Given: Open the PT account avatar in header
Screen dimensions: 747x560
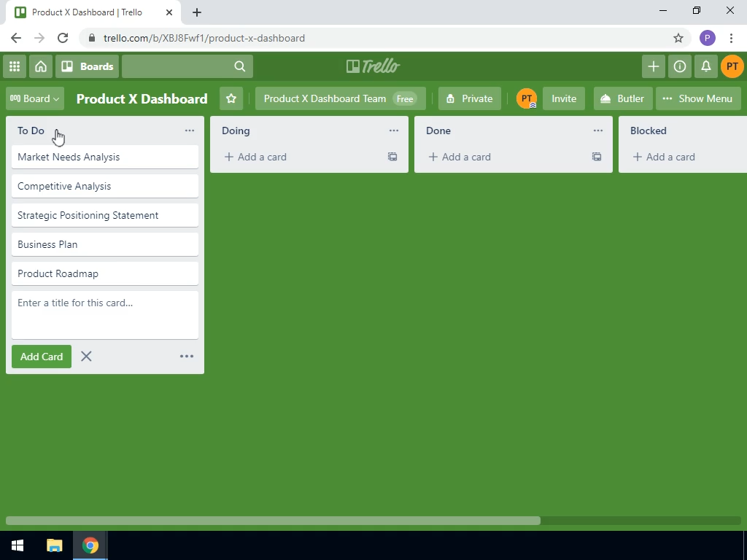Looking at the screenshot, I should [x=732, y=66].
